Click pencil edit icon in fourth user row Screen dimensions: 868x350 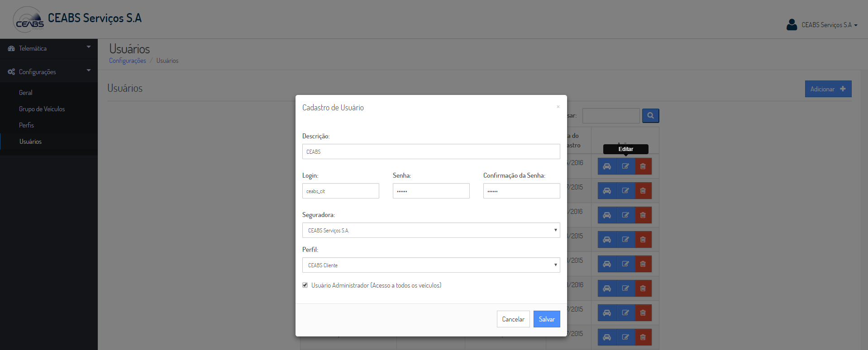pos(625,240)
